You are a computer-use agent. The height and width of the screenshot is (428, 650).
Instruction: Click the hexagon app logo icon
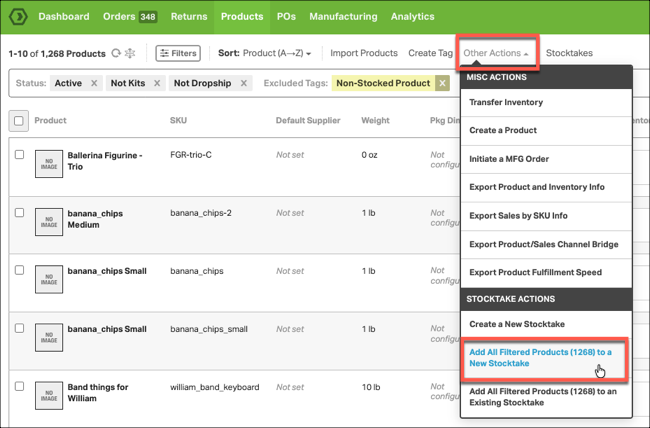click(x=18, y=17)
